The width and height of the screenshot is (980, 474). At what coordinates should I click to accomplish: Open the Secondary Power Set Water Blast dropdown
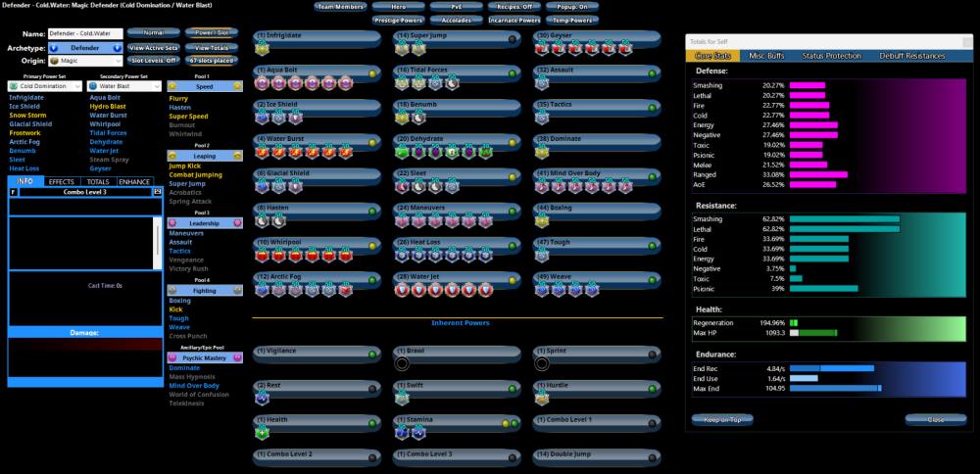coord(123,86)
